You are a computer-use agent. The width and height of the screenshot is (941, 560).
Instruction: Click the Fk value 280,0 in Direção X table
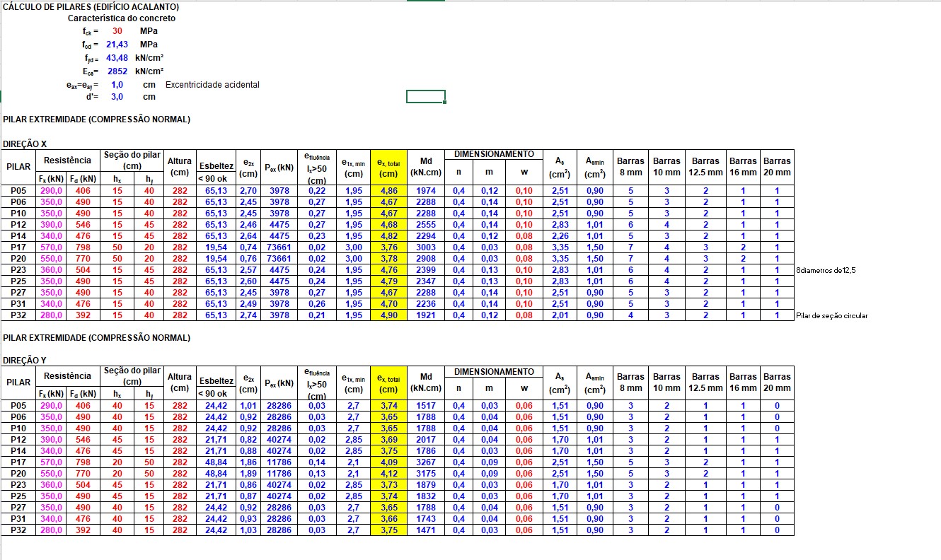coord(52,315)
